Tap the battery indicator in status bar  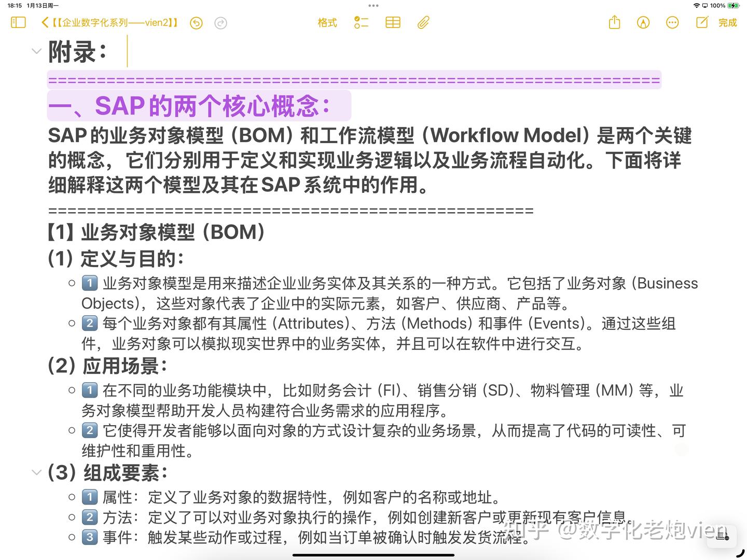pyautogui.click(x=732, y=6)
